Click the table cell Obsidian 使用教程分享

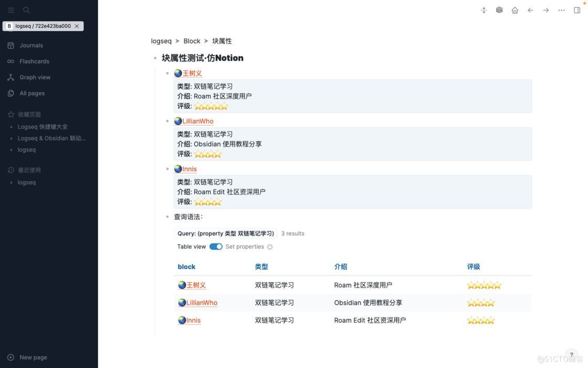368,303
